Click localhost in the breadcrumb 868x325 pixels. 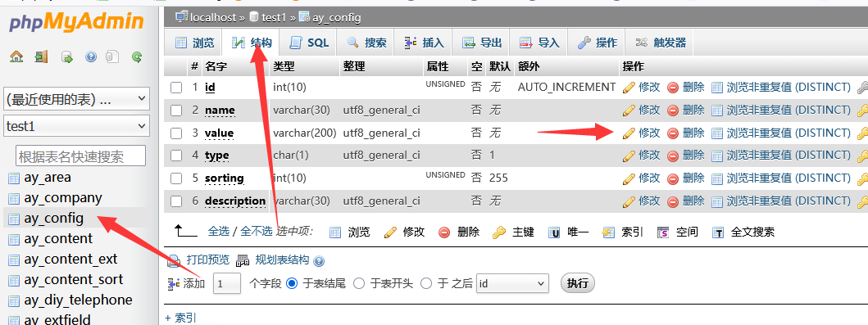tap(213, 17)
